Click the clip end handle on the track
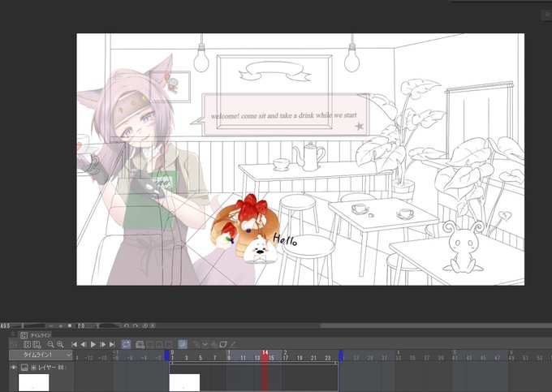The image size is (552, 392). [336, 363]
